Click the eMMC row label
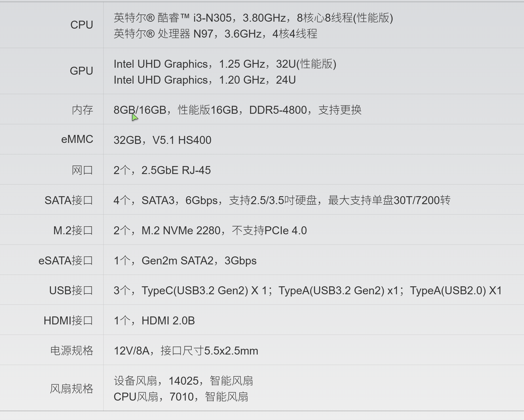Screen dimensions: 524x420 point(77,139)
